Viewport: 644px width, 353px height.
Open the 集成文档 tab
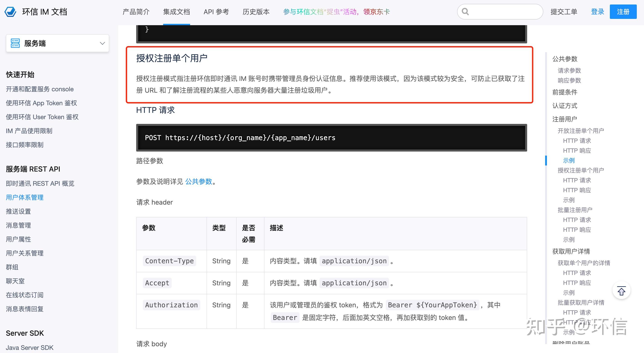[x=176, y=12]
